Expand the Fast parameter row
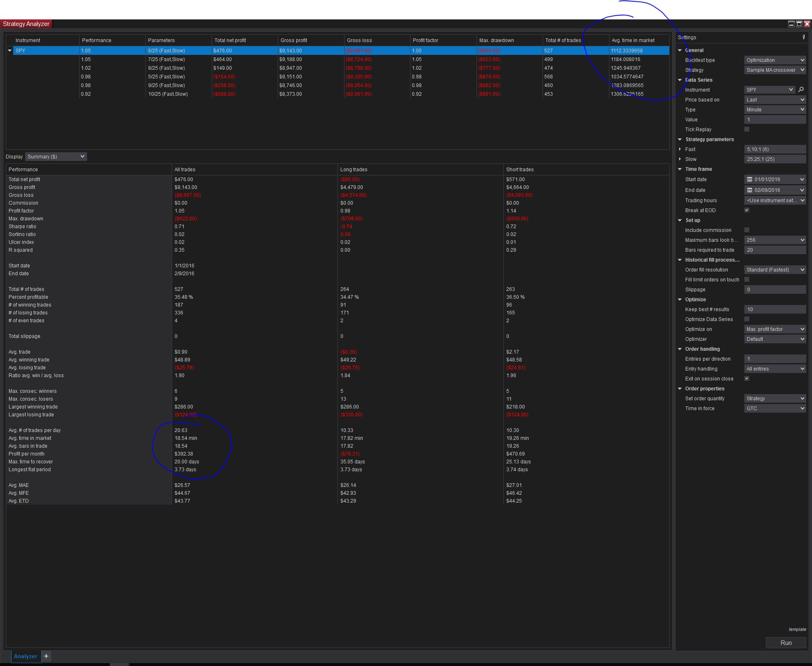 [680, 149]
